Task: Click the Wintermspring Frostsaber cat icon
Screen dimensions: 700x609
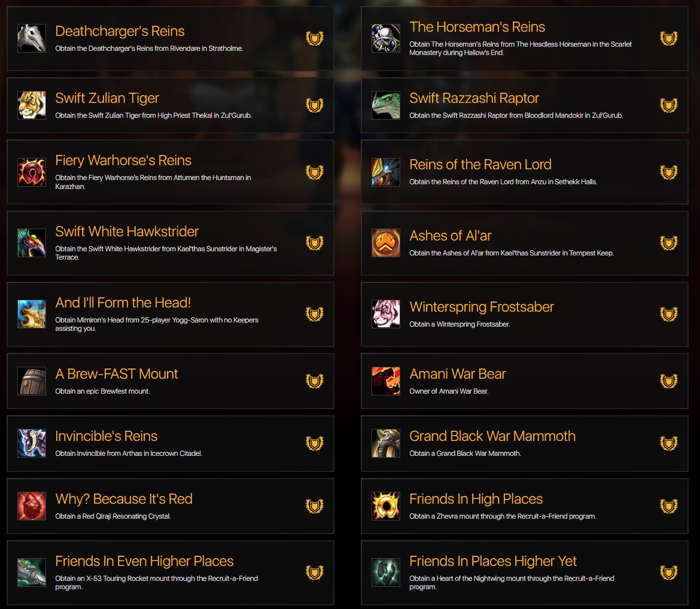Action: [x=386, y=314]
